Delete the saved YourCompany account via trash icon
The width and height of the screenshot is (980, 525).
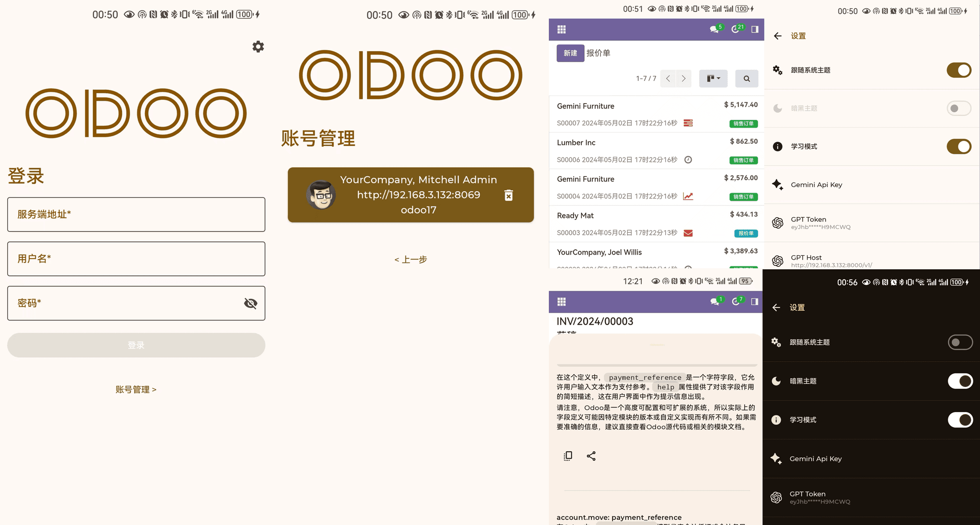(x=508, y=195)
